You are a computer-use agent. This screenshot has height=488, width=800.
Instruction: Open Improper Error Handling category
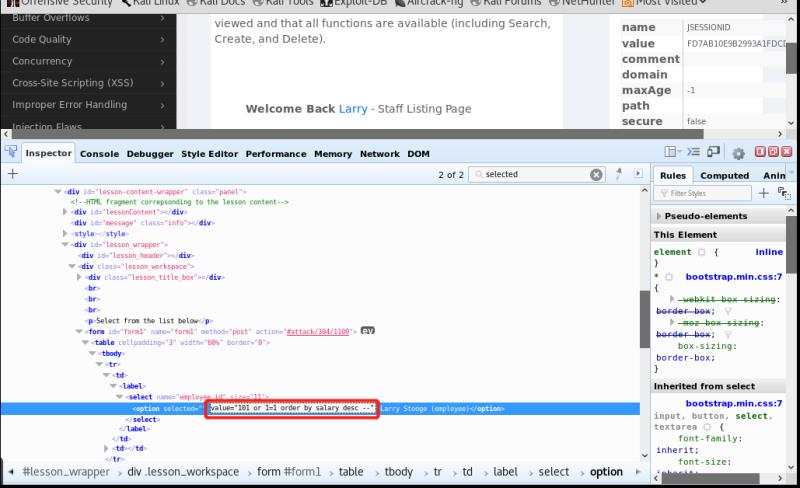[x=88, y=105]
